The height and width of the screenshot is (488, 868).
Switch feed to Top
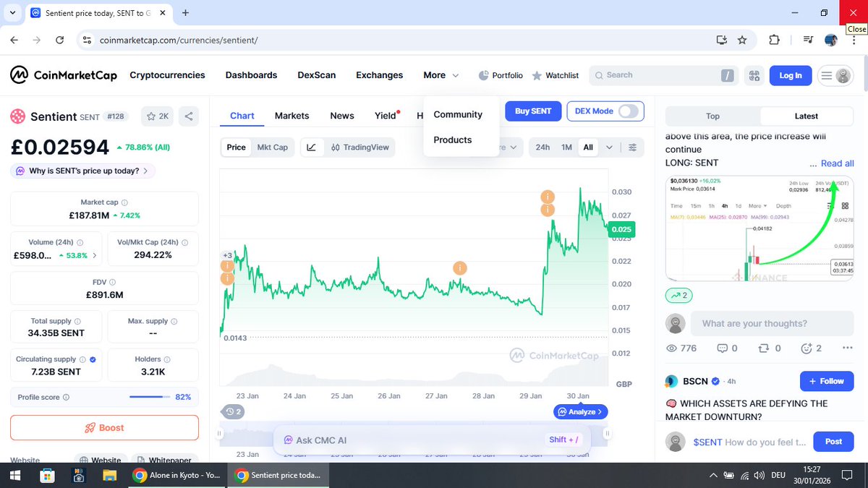coord(712,116)
